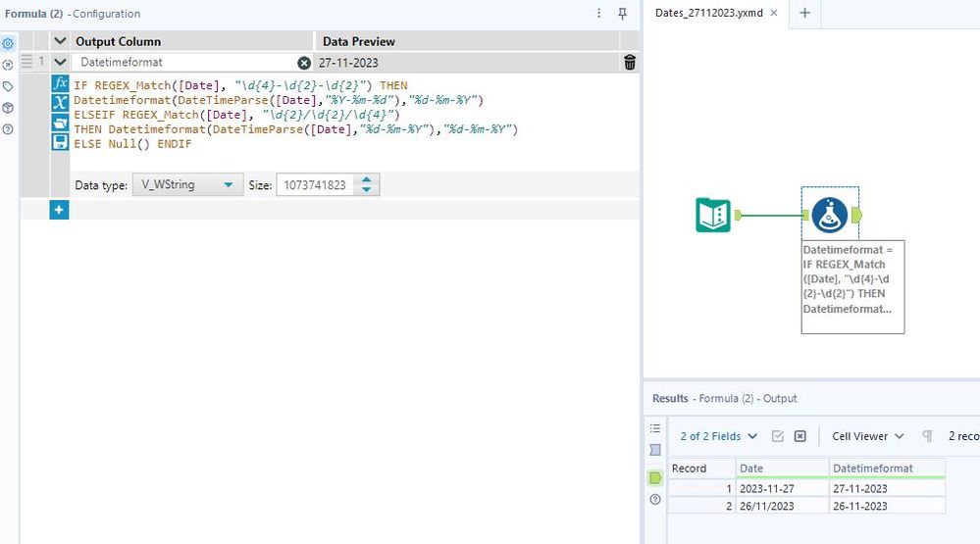The height and width of the screenshot is (544, 980).
Task: Select record row 1 number
Action: (701, 488)
